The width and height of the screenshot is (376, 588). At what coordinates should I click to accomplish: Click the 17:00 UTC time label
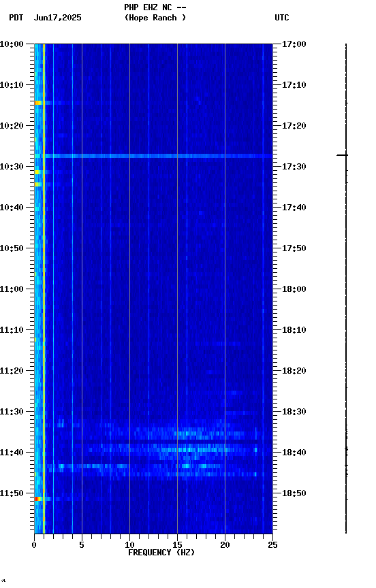294,44
